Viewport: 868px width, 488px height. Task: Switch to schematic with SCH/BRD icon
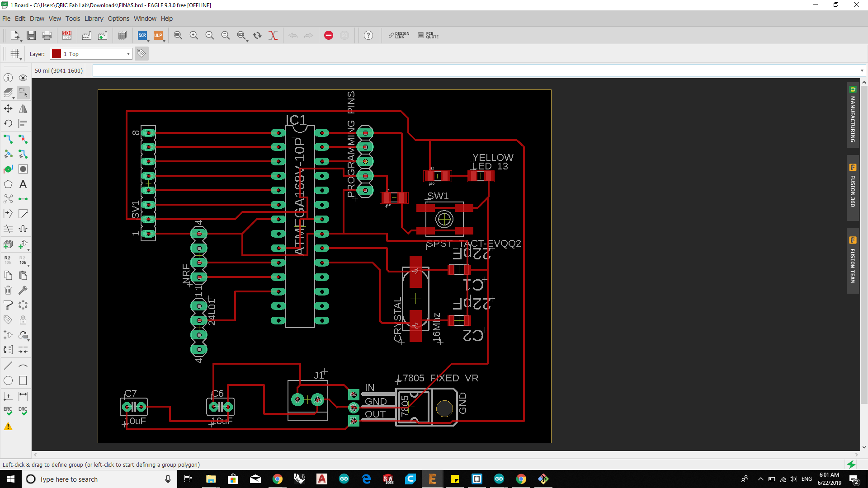click(67, 35)
